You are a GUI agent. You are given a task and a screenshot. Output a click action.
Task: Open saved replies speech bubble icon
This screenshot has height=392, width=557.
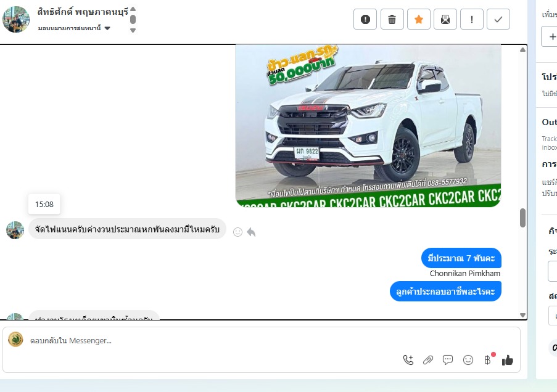pyautogui.click(x=448, y=360)
